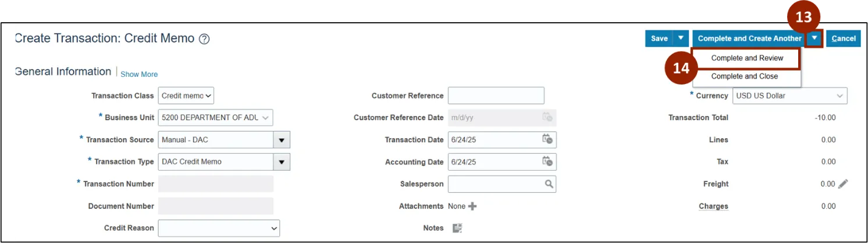This screenshot has width=868, height=243.
Task: Open the Notes icon
Action: (x=457, y=228)
